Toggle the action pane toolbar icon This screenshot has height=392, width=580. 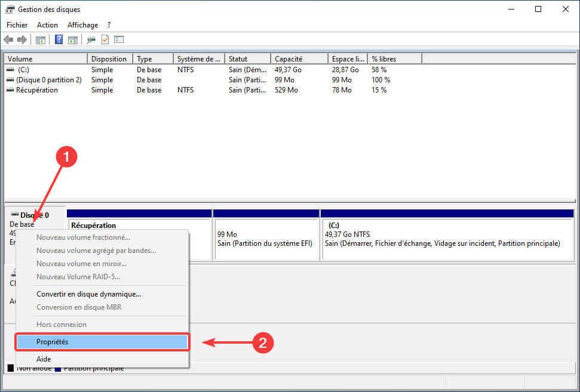pyautogui.click(x=73, y=40)
